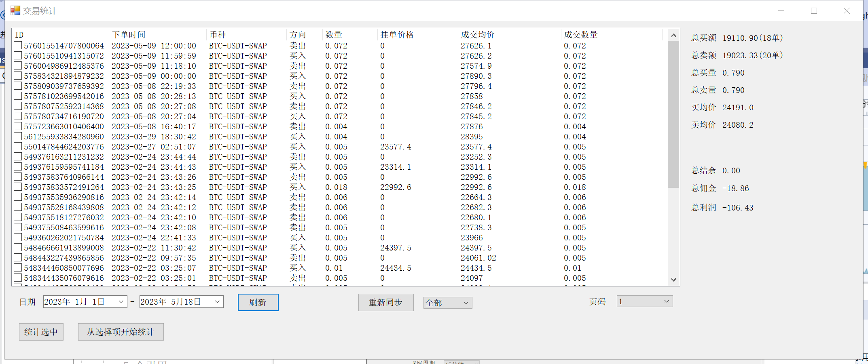Check the box for order 549376163211231232
Viewport: 868px width, 364px height.
(17, 156)
